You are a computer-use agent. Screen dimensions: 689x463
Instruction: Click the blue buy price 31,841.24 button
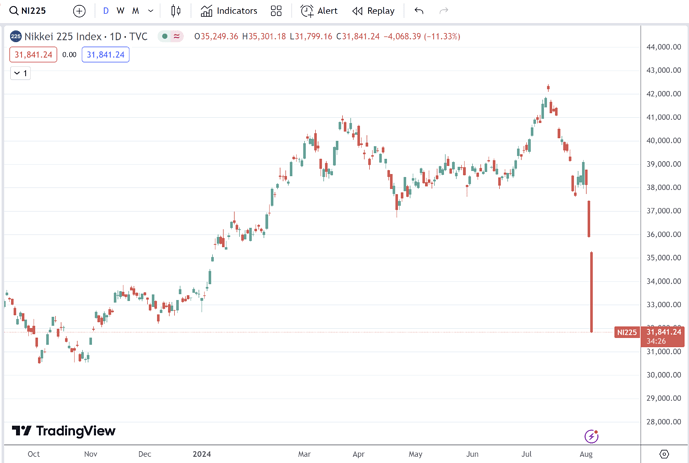coord(105,55)
